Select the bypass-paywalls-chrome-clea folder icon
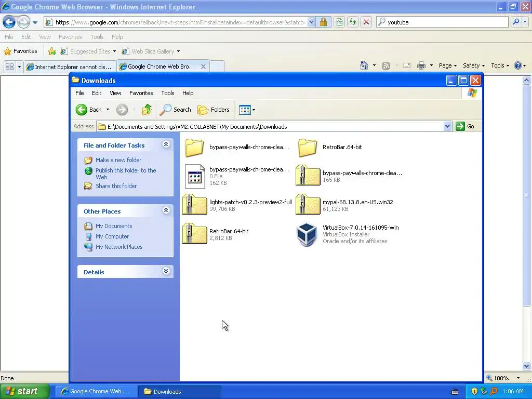This screenshot has width=532, height=399. pyautogui.click(x=194, y=148)
